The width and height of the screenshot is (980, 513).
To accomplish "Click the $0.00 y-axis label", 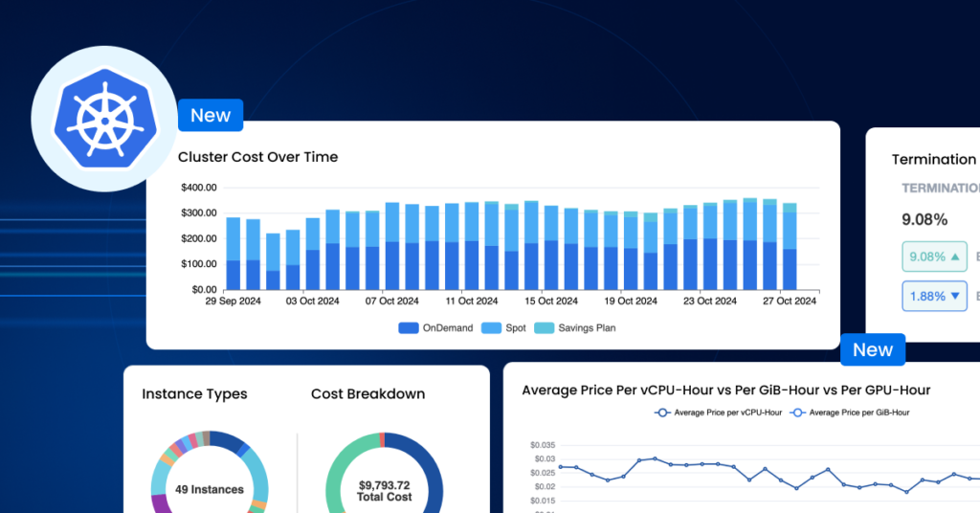I will pos(204,290).
